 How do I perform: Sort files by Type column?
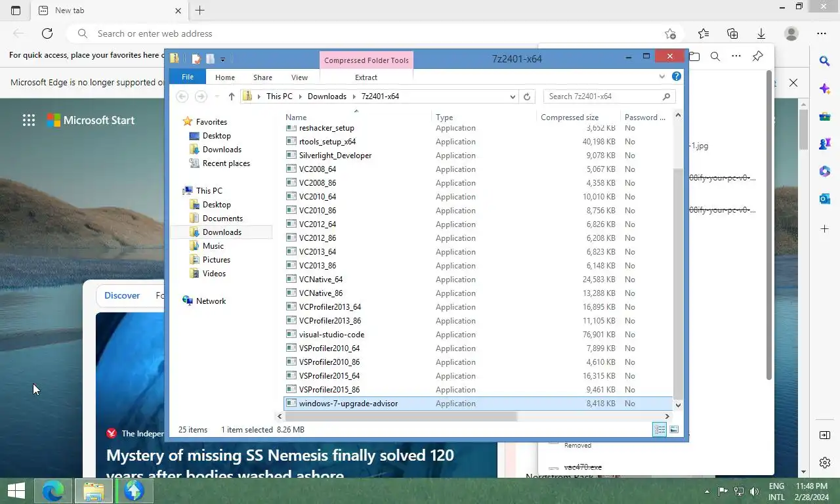(485, 117)
